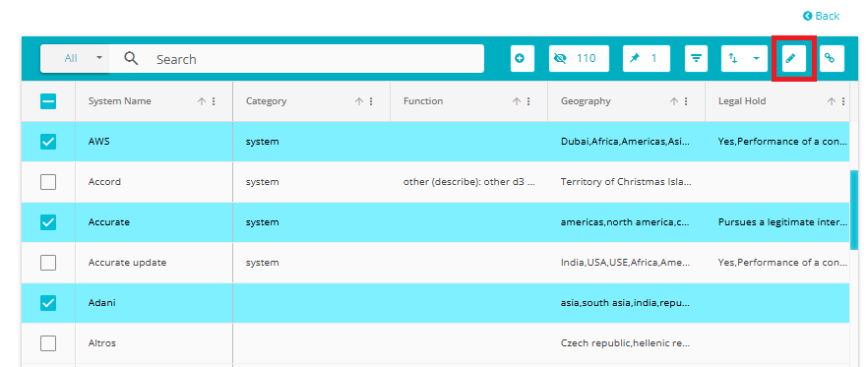868x367 pixels.
Task: Toggle the select-all header checkbox
Action: [x=48, y=101]
